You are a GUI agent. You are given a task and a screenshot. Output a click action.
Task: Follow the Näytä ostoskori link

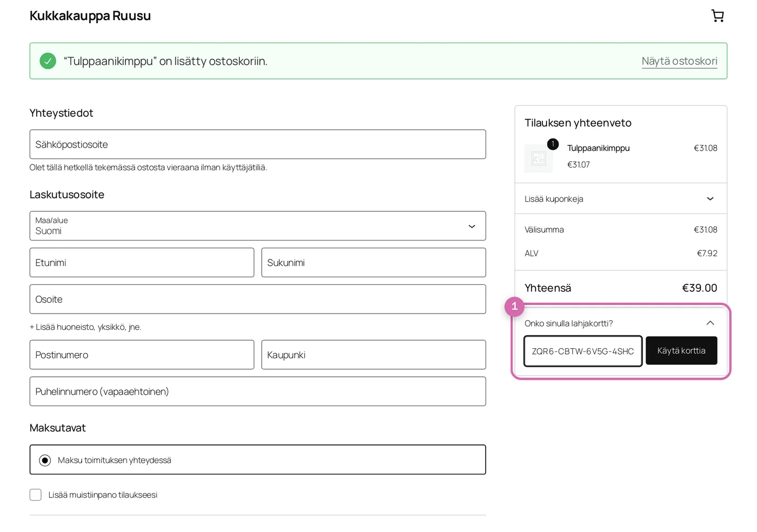(x=680, y=61)
